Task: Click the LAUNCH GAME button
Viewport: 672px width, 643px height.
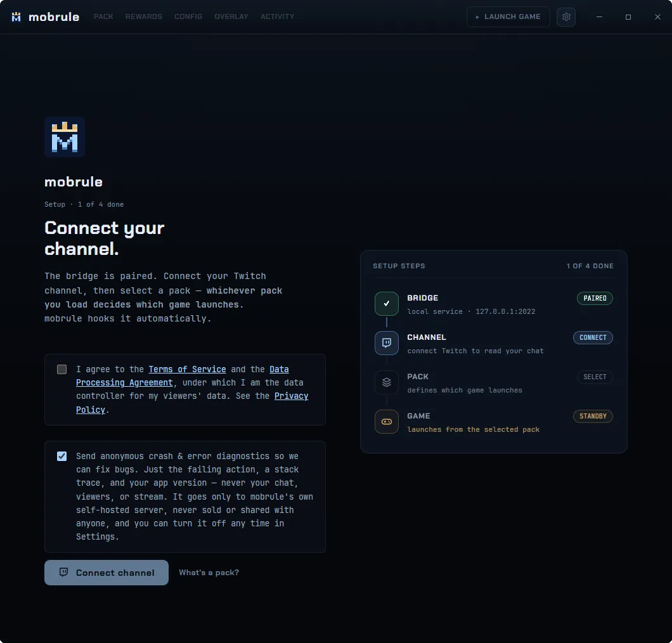Action: coord(508,16)
